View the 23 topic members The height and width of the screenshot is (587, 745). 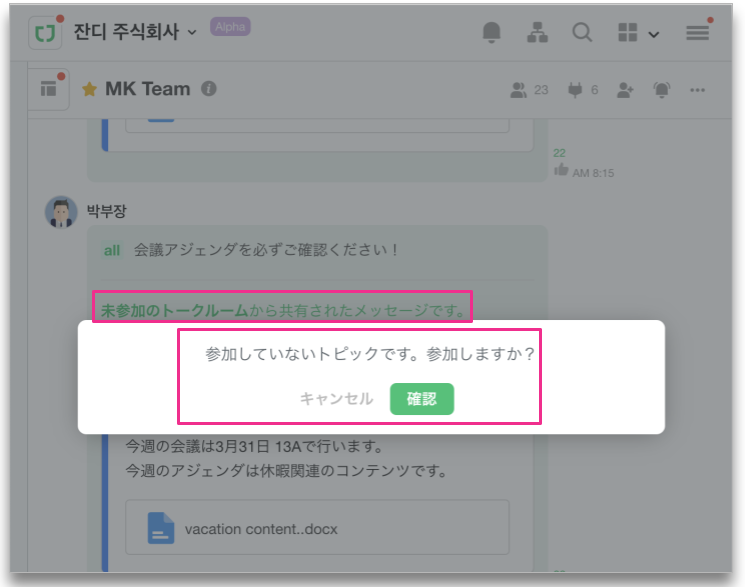coord(529,90)
